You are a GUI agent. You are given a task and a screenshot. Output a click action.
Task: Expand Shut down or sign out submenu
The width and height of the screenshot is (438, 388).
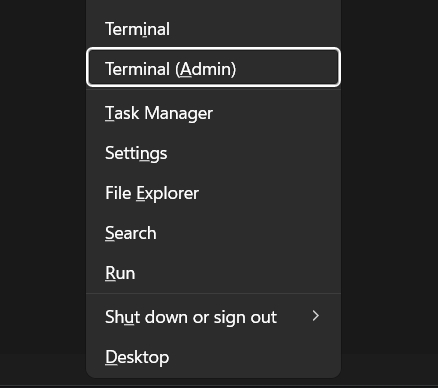pos(213,317)
